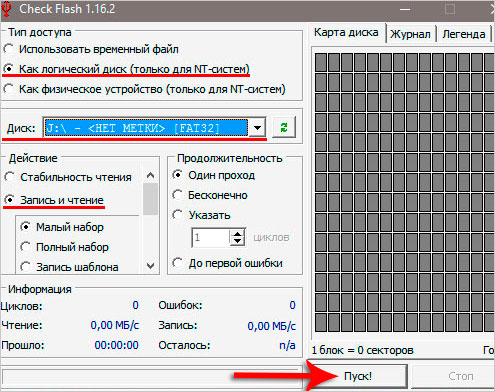Minimize the Check Flash window
Screen dimensions: 495x392
click(x=405, y=9)
